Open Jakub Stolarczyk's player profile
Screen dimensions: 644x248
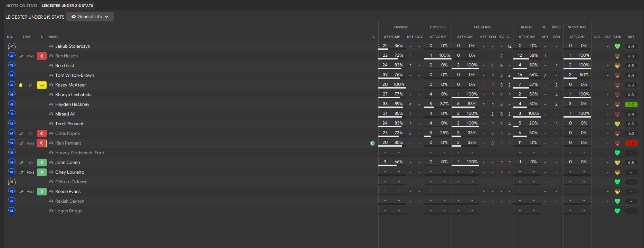pos(73,46)
